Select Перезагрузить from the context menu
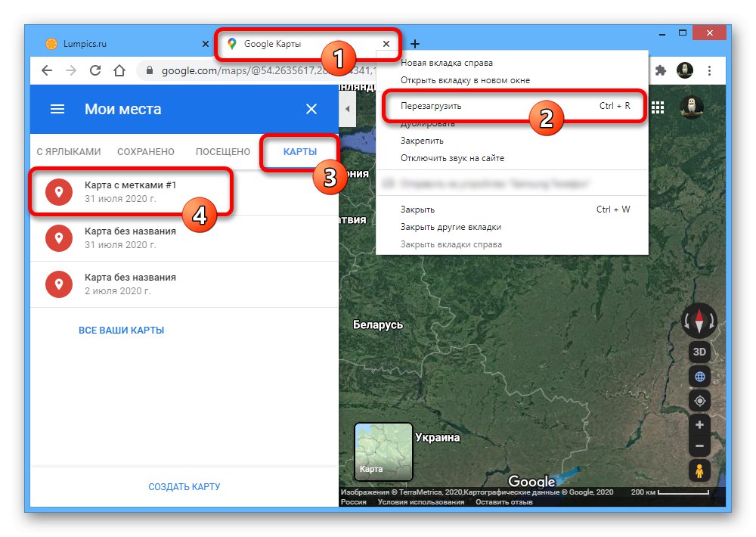 (x=431, y=106)
